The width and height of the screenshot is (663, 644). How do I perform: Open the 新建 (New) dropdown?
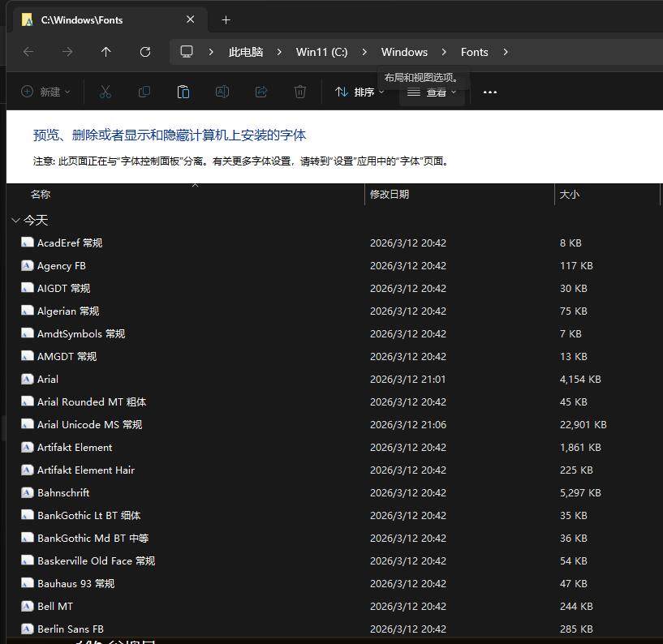[45, 92]
